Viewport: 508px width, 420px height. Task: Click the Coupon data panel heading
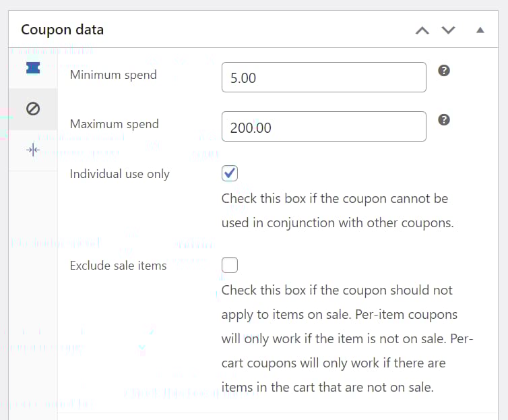[x=62, y=30]
